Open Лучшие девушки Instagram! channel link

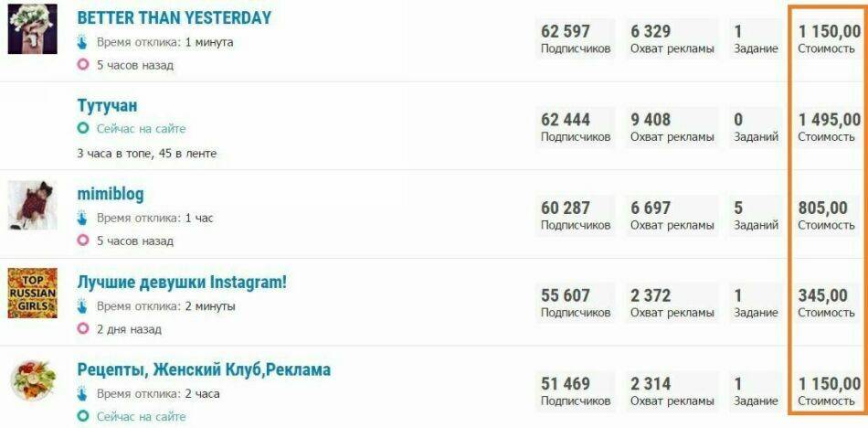point(182,283)
